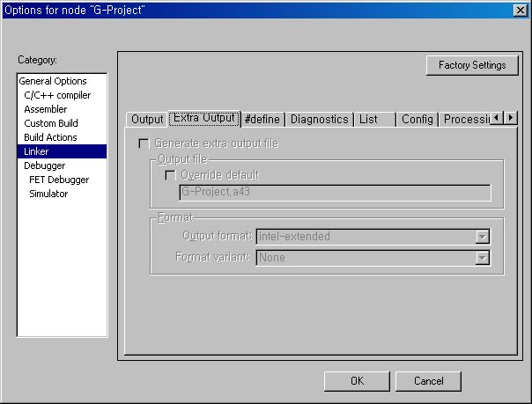Screen dimensions: 532x404
Task: Open the Debugger category
Action: (44, 165)
